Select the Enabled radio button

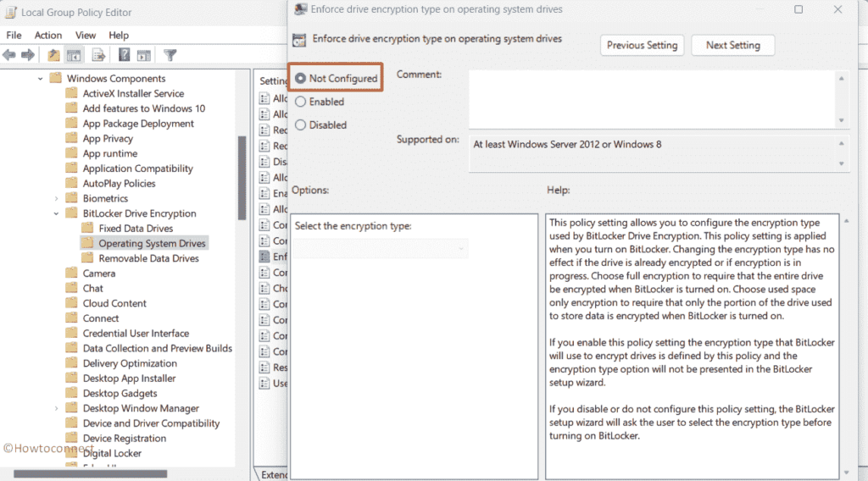click(x=300, y=102)
